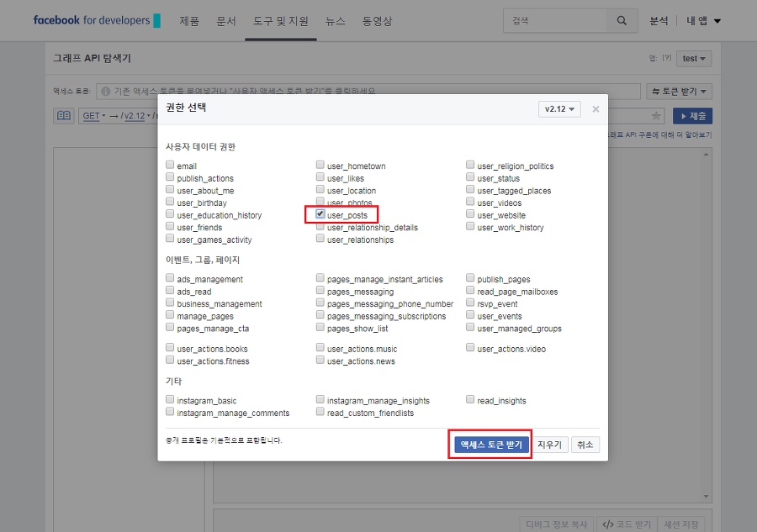
Task: Enable instagram_basic permission
Action: point(170,399)
